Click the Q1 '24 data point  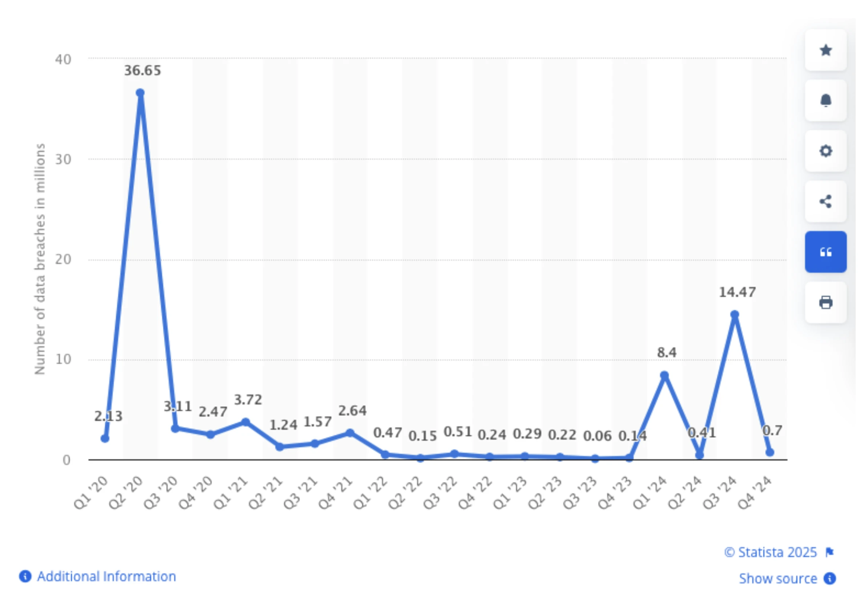click(x=664, y=376)
